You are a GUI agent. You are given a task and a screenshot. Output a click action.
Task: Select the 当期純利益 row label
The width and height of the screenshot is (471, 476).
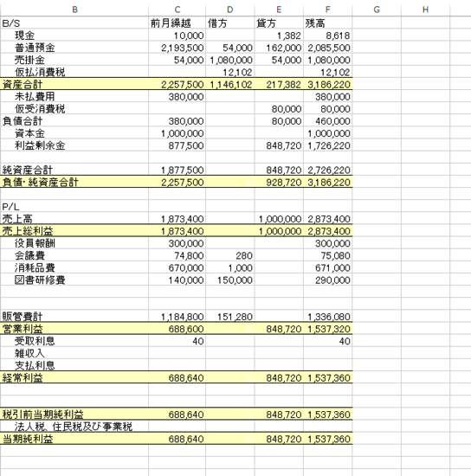(74, 439)
